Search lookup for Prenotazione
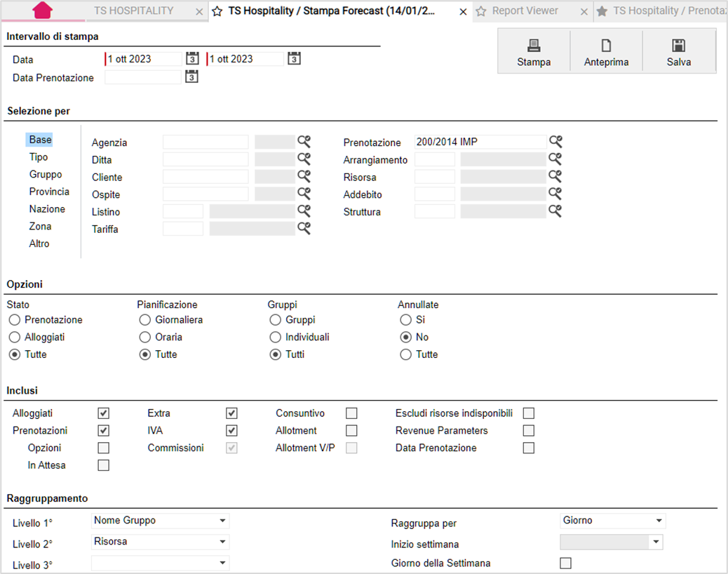This screenshot has width=728, height=574. 555,141
